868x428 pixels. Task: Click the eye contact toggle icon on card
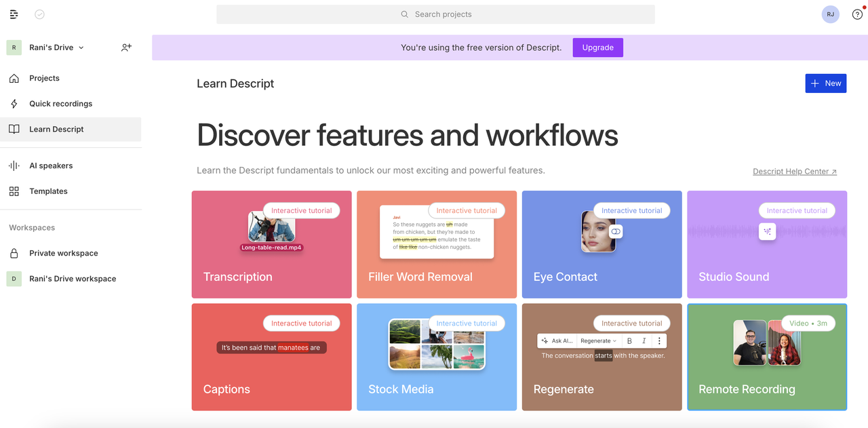tap(616, 231)
